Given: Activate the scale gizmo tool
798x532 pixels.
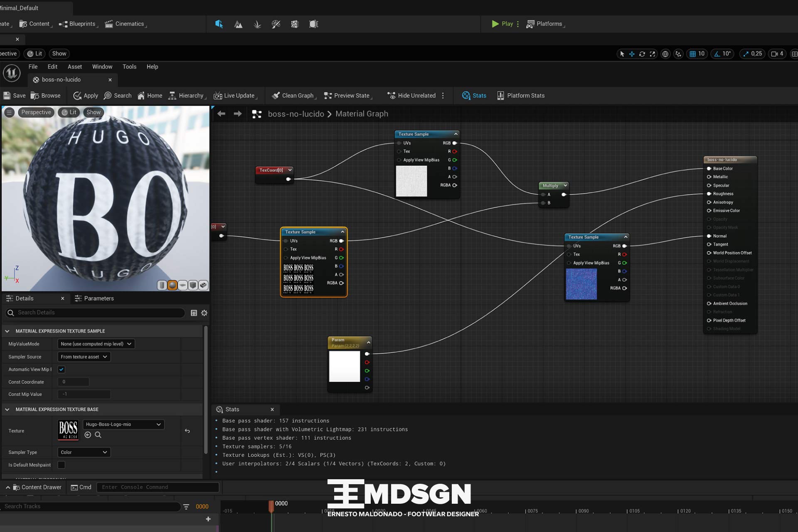Looking at the screenshot, I should pyautogui.click(x=653, y=54).
